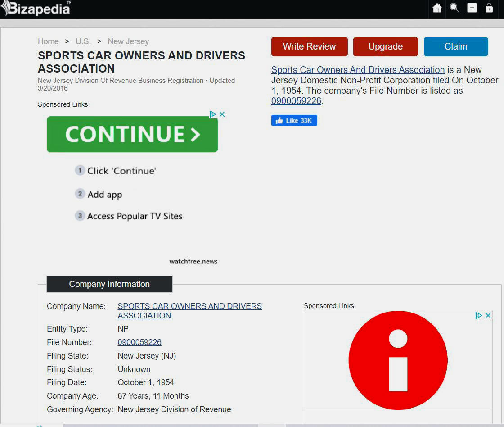The image size is (504, 427).
Task: Click the watchfree.news ad text
Action: pyautogui.click(x=193, y=262)
